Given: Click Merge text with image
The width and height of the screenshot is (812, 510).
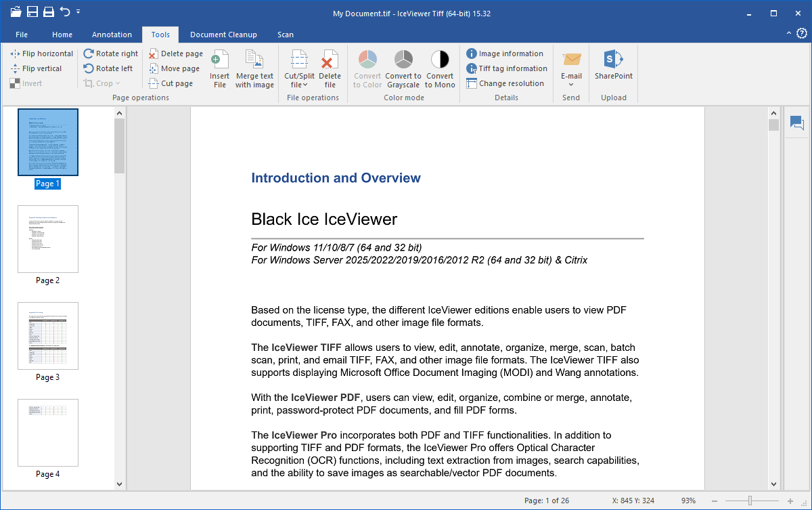Looking at the screenshot, I should [254, 68].
